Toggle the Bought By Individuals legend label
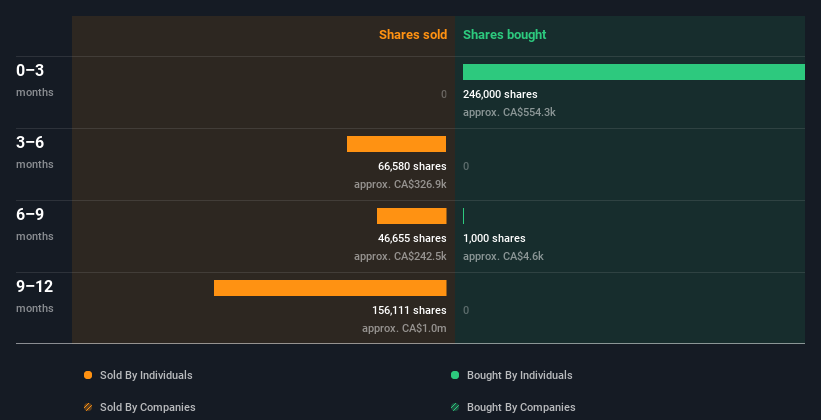Image resolution: width=821 pixels, height=420 pixels. 519,375
